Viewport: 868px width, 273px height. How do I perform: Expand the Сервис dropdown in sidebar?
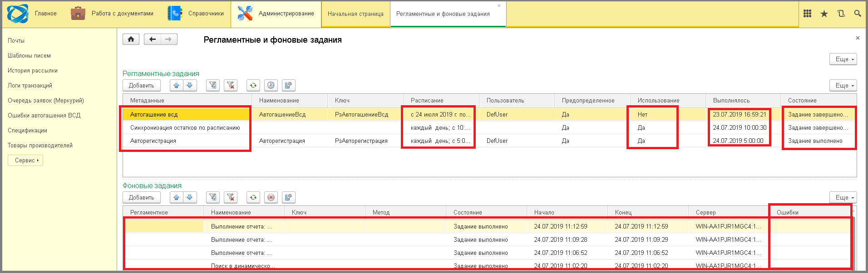[25, 160]
